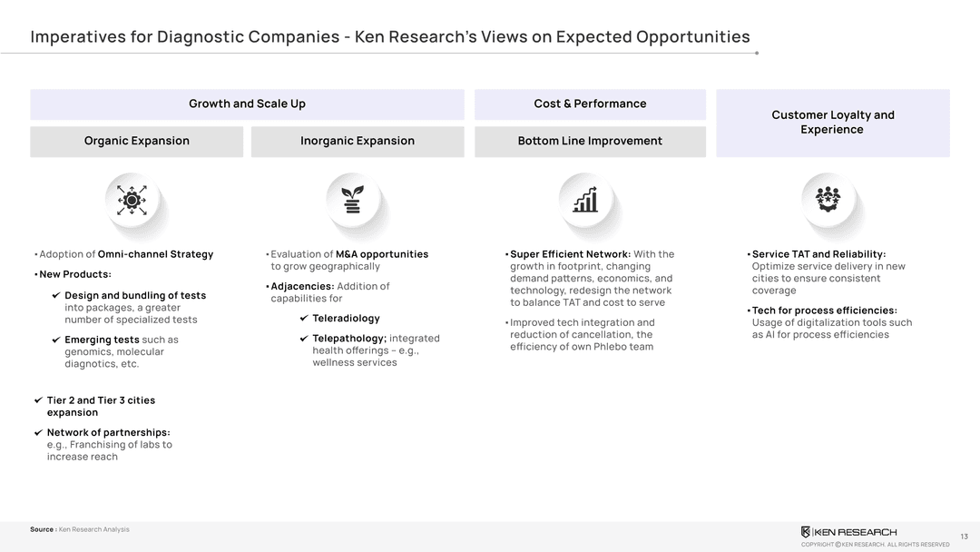Click the slide title text
The width and height of the screenshot is (980, 552).
click(x=390, y=37)
